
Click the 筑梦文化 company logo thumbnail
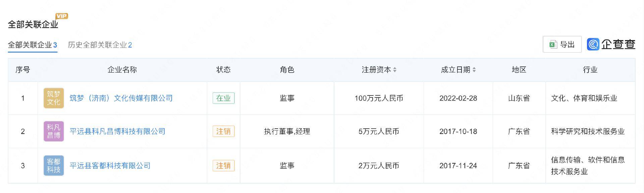point(54,98)
